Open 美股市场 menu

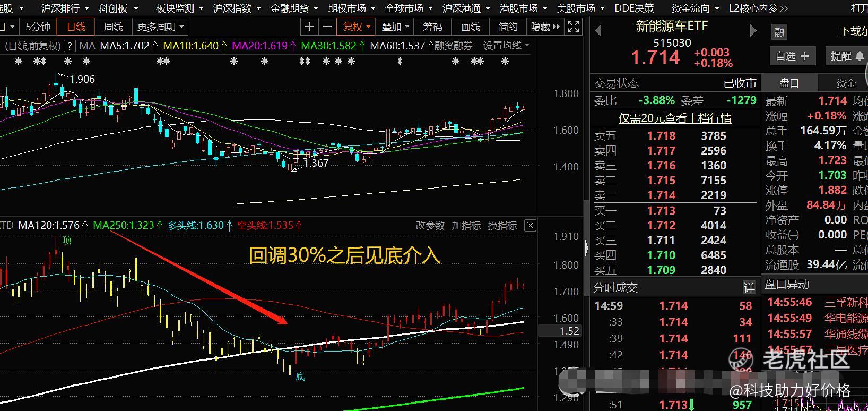pyautogui.click(x=580, y=8)
